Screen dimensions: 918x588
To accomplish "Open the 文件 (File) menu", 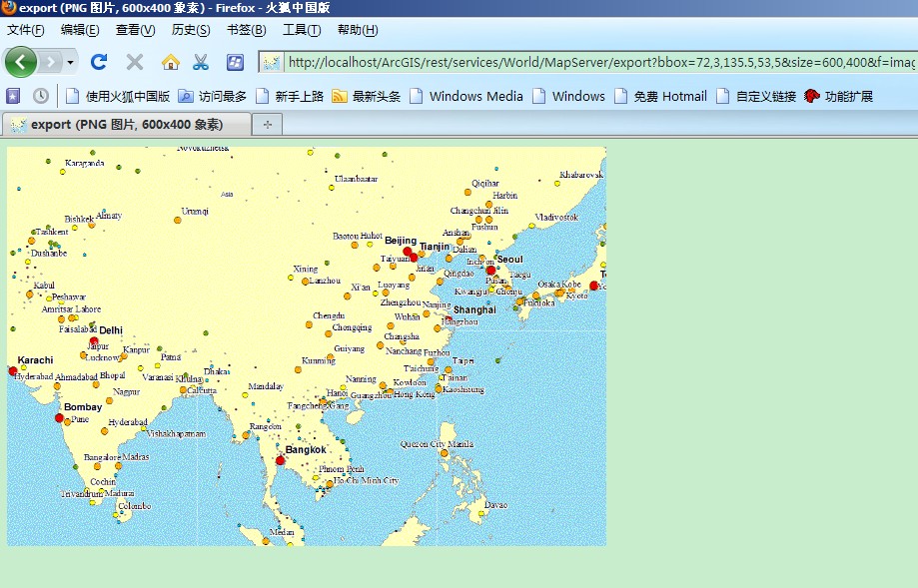I will pyautogui.click(x=25, y=30).
